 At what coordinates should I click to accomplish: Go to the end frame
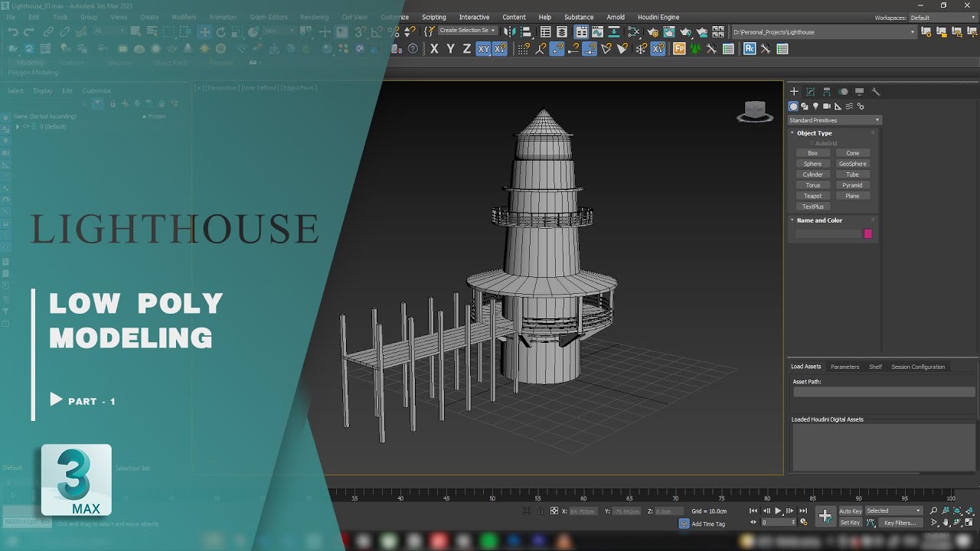pyautogui.click(x=803, y=510)
